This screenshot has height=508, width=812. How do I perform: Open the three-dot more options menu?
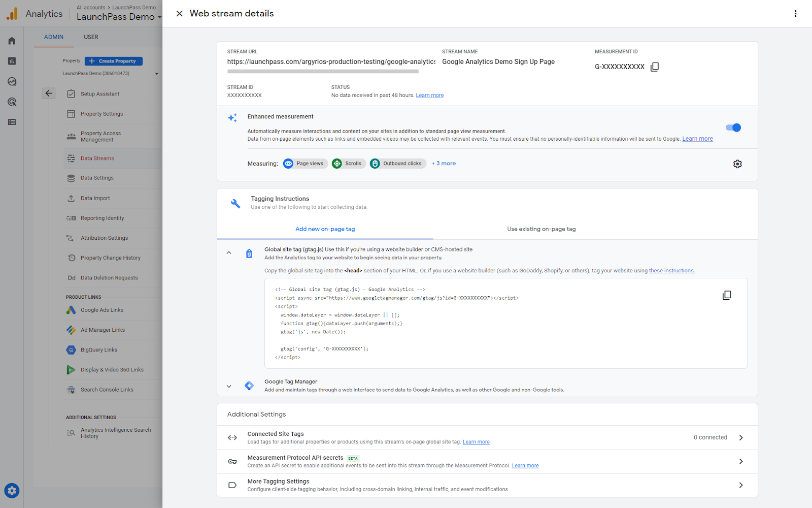pos(795,14)
